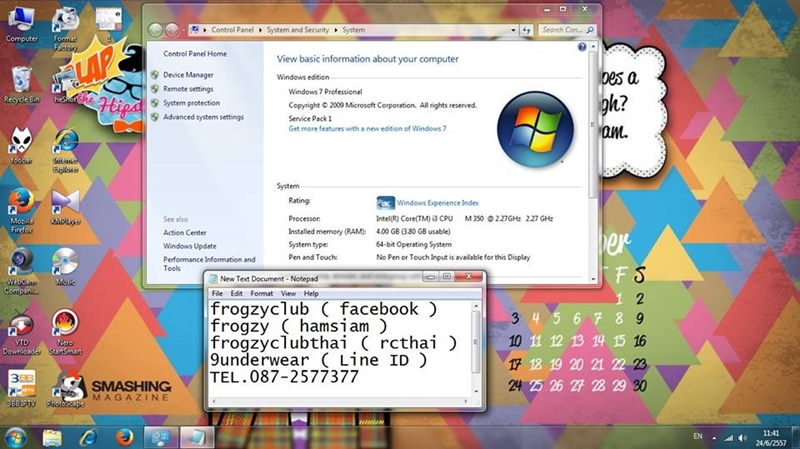The image size is (800, 449).
Task: Expand the breadcrumb arrow after System and Security
Action: pyautogui.click(x=336, y=30)
